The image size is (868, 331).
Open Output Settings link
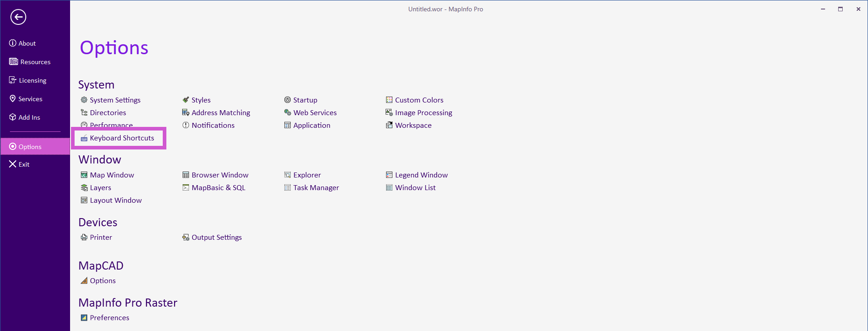pyautogui.click(x=217, y=237)
